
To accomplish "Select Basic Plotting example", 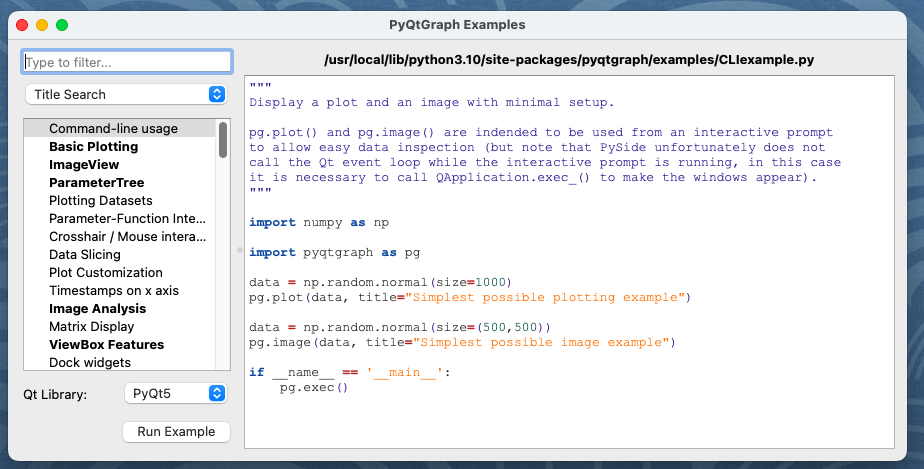I will coord(120,147).
